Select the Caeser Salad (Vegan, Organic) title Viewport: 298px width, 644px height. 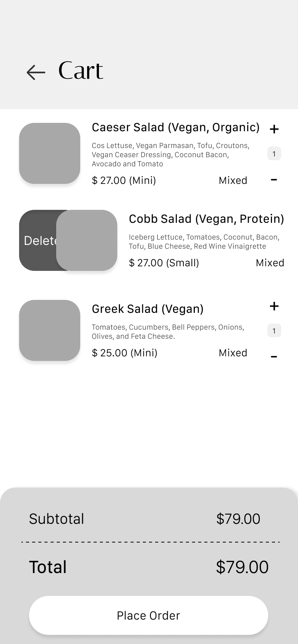[x=175, y=127]
